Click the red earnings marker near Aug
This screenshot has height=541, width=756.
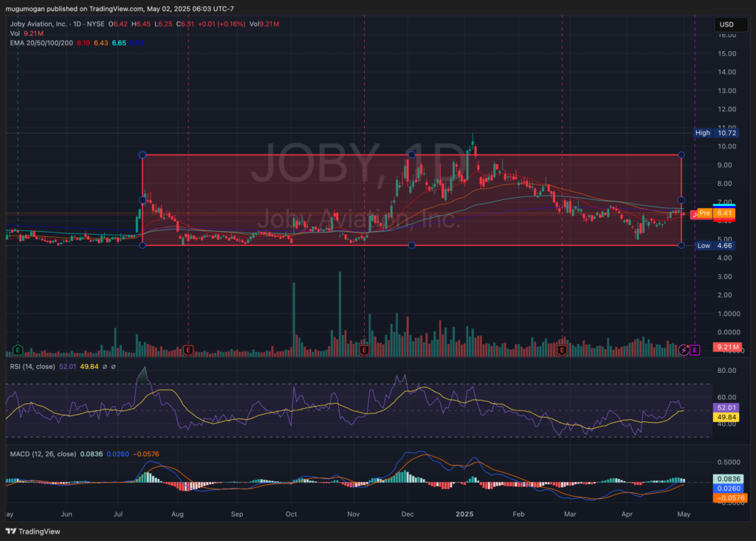point(188,350)
